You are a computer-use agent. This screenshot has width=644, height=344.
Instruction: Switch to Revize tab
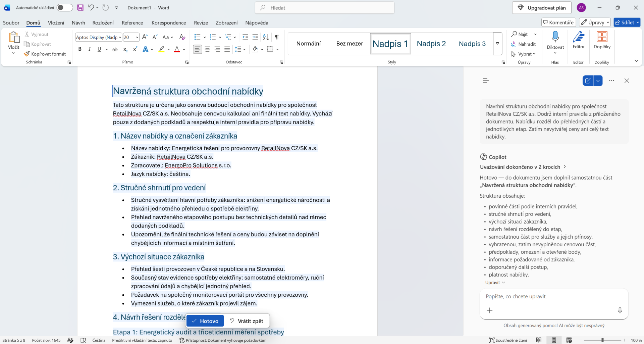[201, 23]
